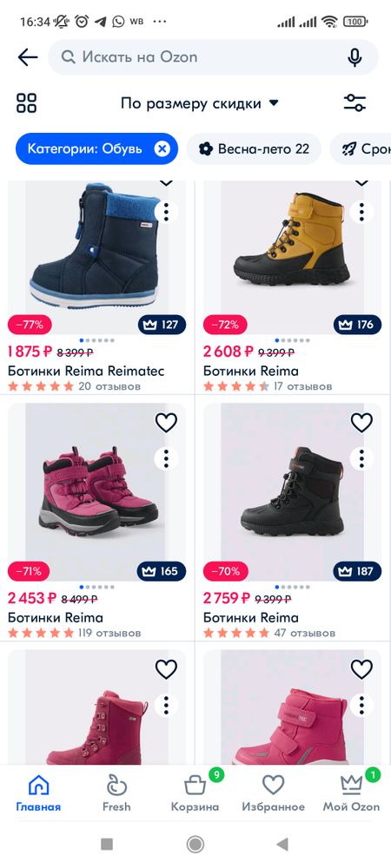Open more options for black Reima boots
This screenshot has width=391, height=868.
[361, 458]
